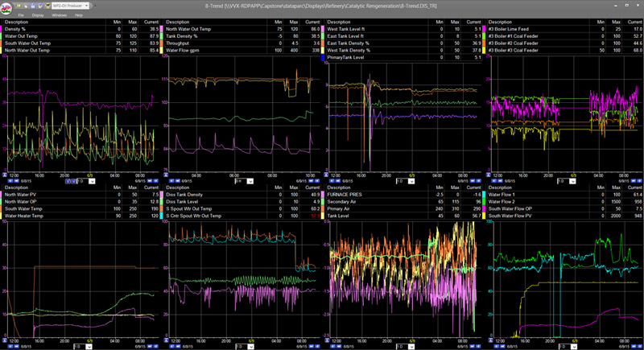Open time span dropdown under Tank Density % chart
This screenshot has height=350, width=644.
[250, 181]
